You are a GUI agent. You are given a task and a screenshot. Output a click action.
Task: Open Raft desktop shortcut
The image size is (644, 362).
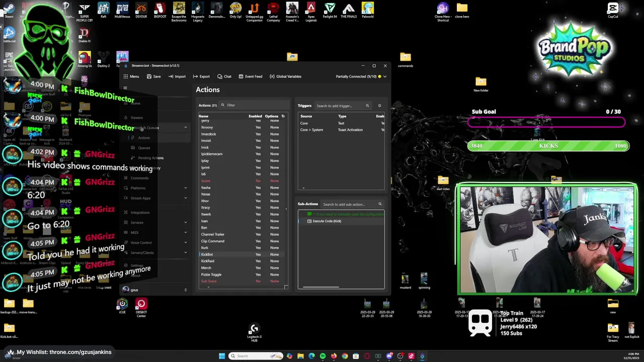(x=103, y=10)
